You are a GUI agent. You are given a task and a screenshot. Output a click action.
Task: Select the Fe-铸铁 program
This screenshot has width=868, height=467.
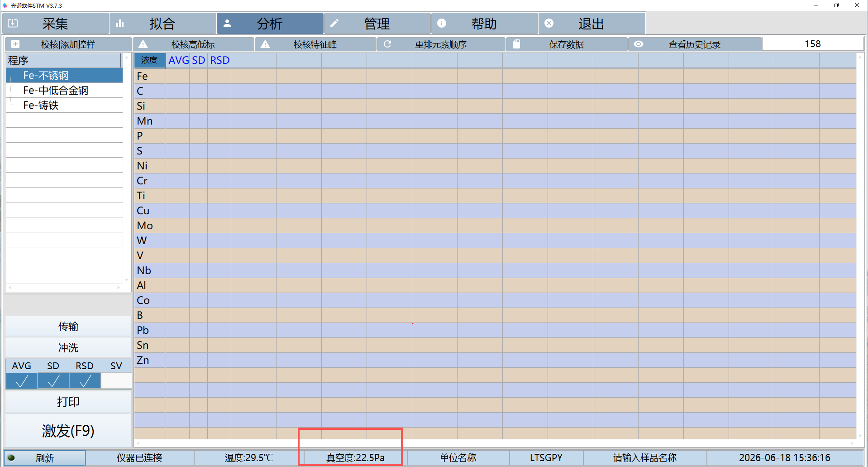pos(64,105)
